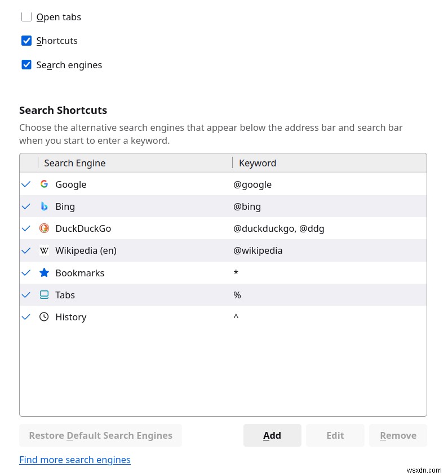Click the @duckduckgo, @ddg keyword cell
The image size is (448, 476).
coord(279,228)
